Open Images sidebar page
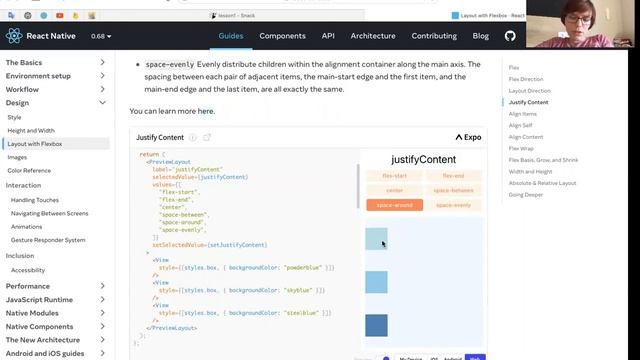Viewport: 640px width, 360px height. [17, 157]
